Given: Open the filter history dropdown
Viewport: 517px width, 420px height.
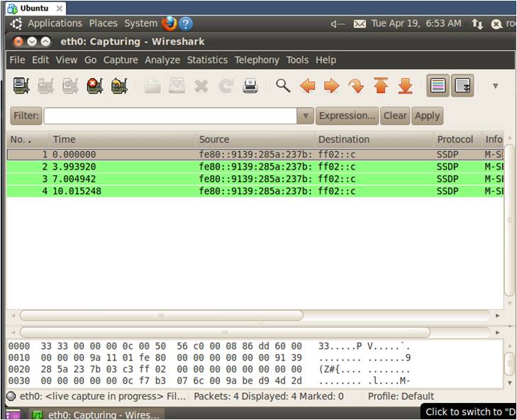Looking at the screenshot, I should tap(306, 116).
